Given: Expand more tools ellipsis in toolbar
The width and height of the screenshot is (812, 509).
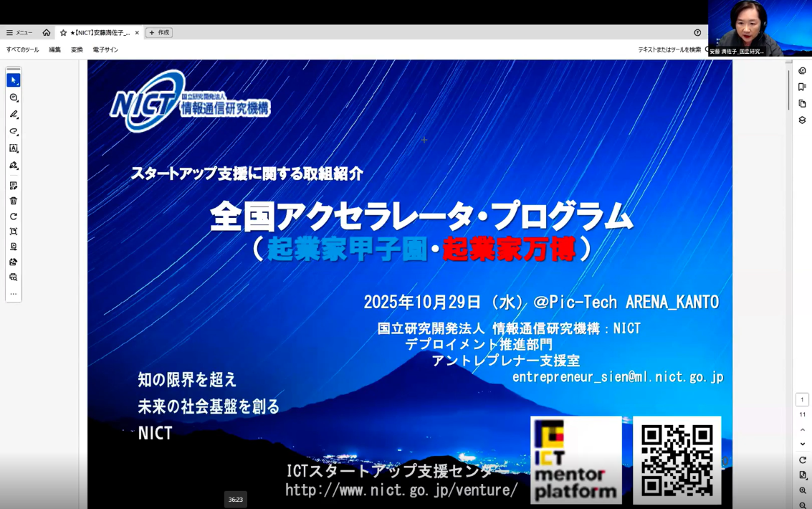Looking at the screenshot, I should pos(13,294).
